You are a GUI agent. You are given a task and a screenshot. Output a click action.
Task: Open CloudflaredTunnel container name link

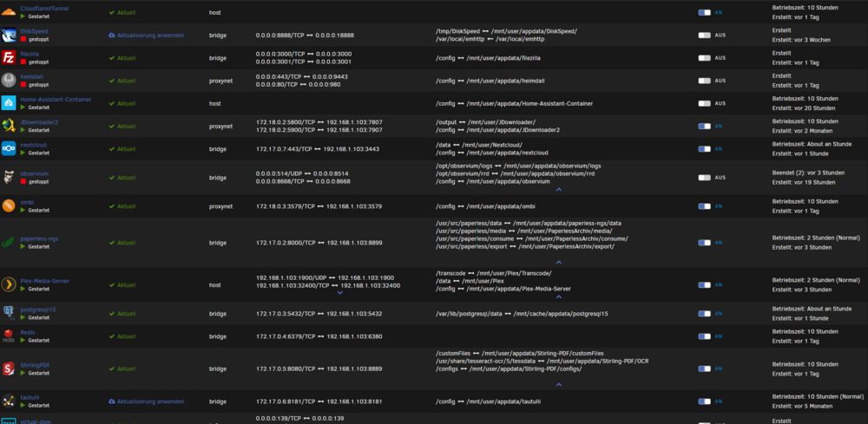(x=45, y=9)
